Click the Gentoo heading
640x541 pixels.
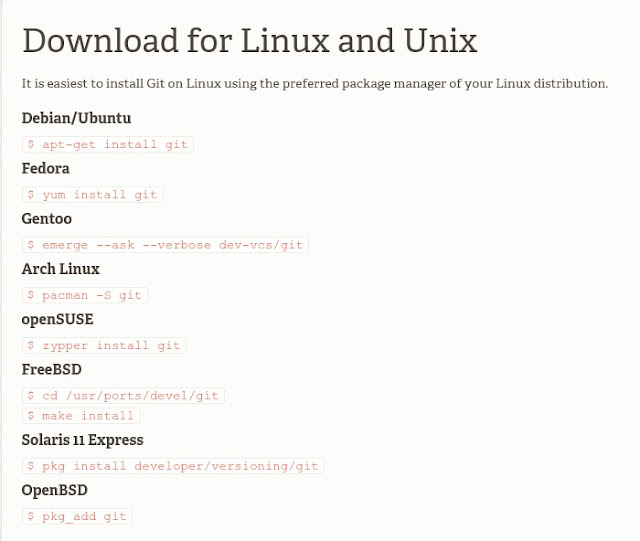point(47,218)
